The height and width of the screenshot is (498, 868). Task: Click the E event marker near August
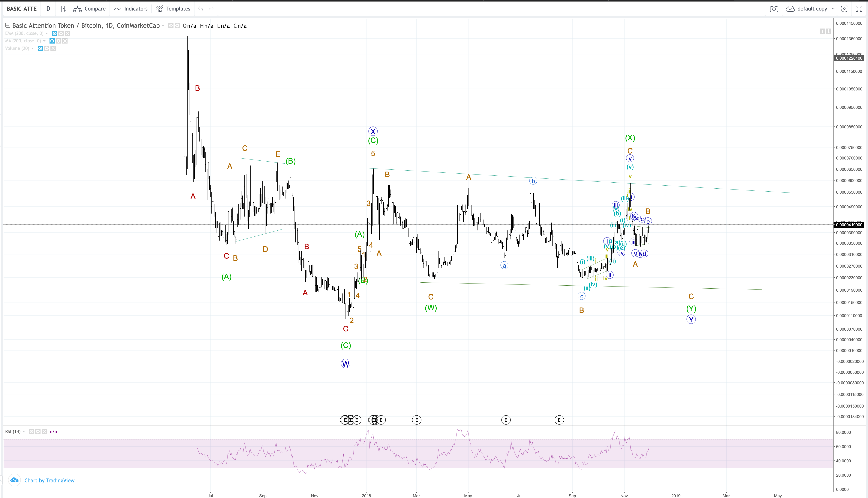559,420
